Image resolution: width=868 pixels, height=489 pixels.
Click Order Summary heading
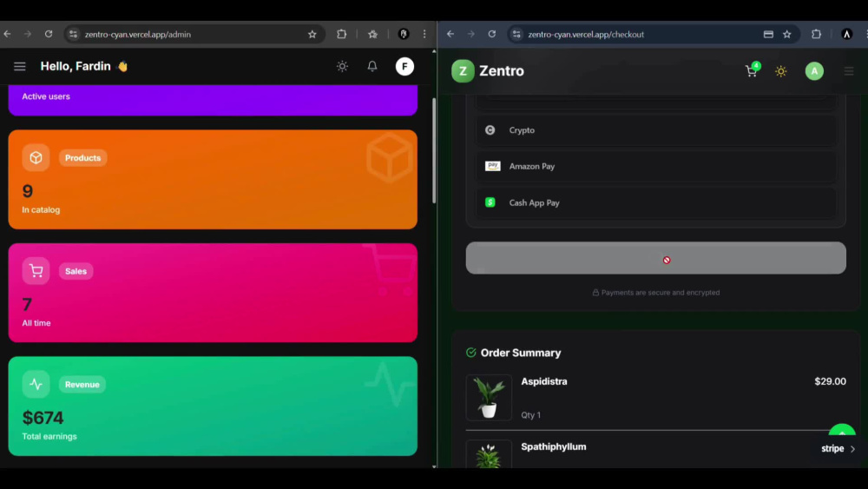click(x=520, y=353)
